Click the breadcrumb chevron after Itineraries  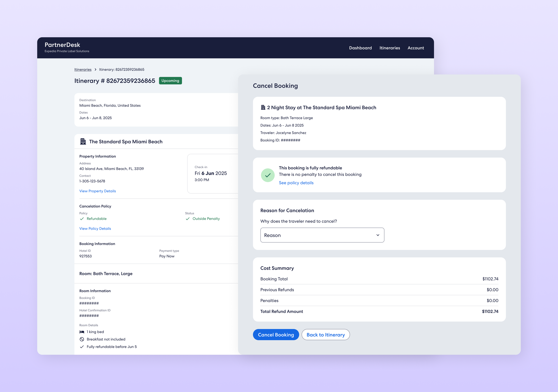click(96, 69)
